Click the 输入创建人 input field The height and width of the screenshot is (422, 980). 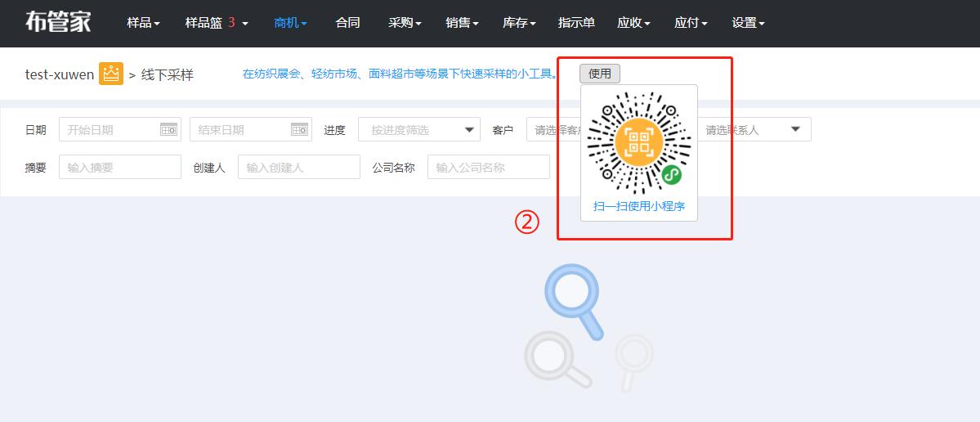tap(299, 167)
